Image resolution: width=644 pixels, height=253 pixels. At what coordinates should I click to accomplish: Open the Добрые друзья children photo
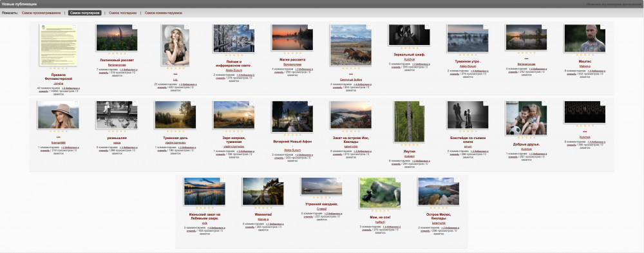tap(526, 118)
